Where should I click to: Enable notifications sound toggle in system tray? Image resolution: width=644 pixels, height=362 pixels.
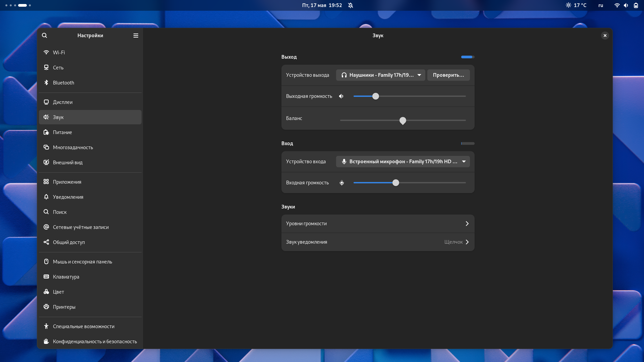352,5
